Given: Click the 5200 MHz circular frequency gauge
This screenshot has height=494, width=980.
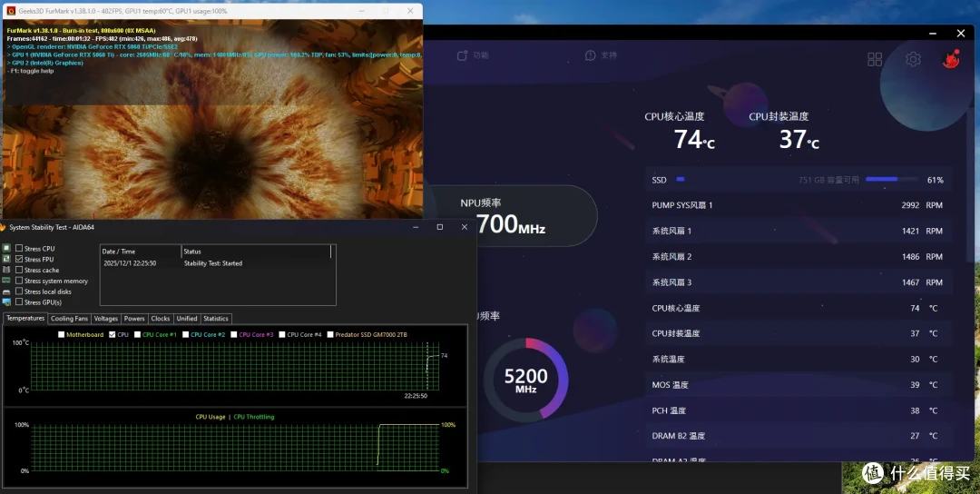Looking at the screenshot, I should pos(525,380).
